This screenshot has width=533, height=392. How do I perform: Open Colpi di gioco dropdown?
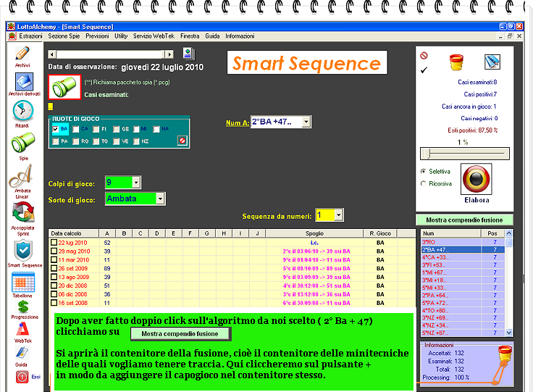tap(136, 183)
